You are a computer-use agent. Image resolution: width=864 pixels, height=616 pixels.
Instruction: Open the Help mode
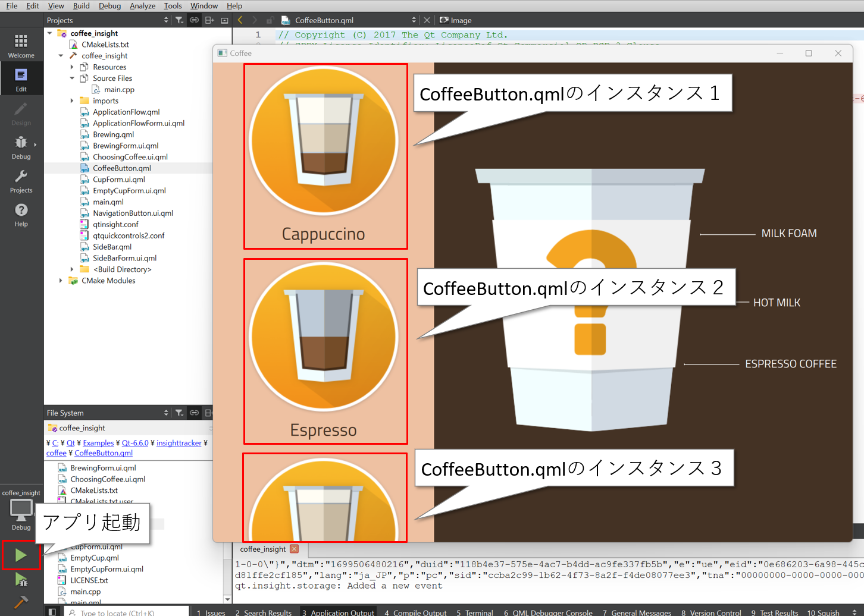click(21, 215)
